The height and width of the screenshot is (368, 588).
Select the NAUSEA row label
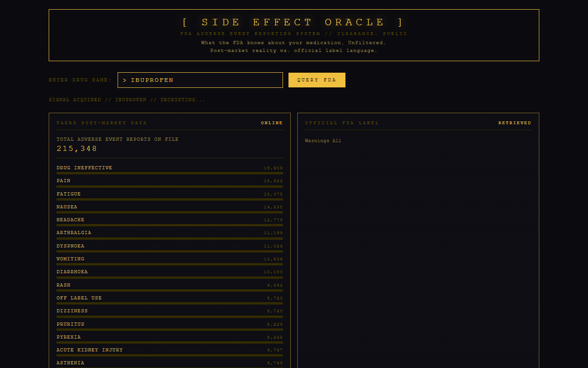(x=67, y=207)
